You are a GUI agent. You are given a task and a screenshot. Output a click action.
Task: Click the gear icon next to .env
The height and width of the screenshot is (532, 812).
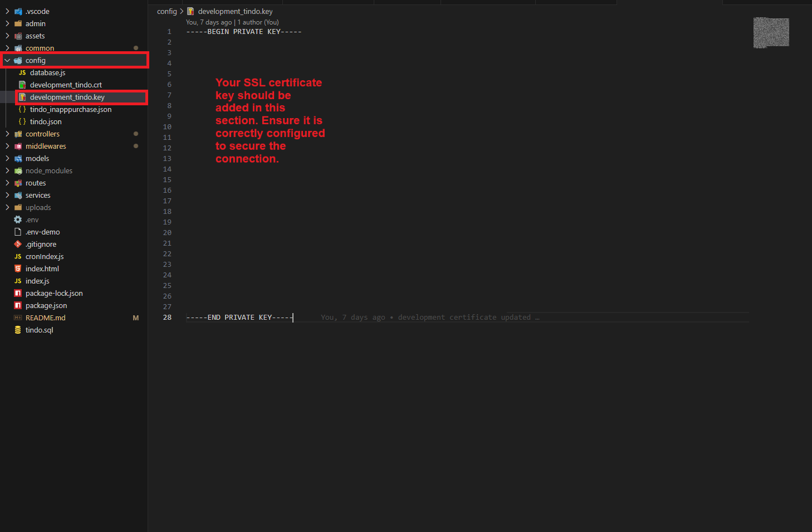pyautogui.click(x=18, y=220)
